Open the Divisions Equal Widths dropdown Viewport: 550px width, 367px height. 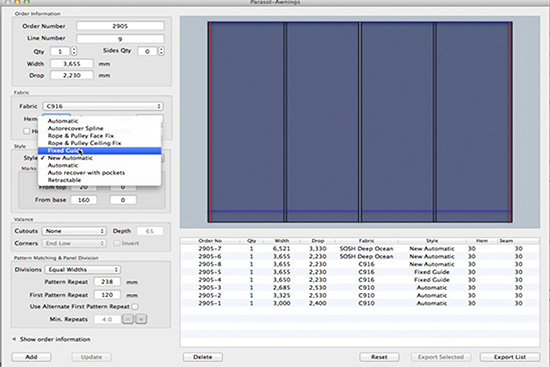click(x=82, y=269)
